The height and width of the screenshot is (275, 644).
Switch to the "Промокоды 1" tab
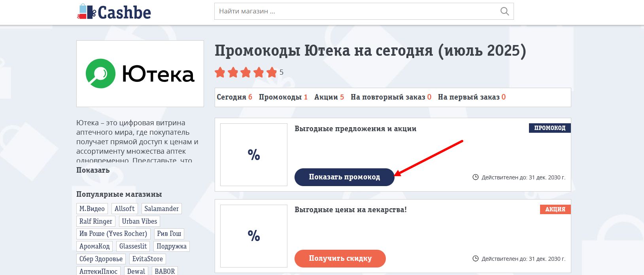283,97
